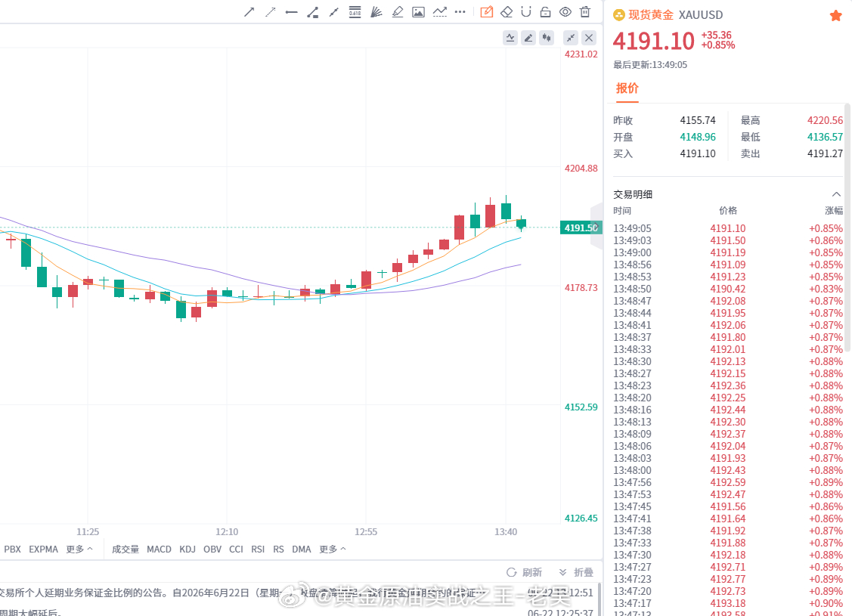Pick the highlighter marker tool
The image size is (852, 616).
(397, 12)
